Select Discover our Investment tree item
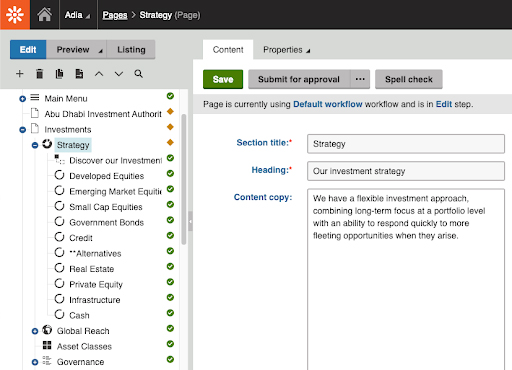Image resolution: width=512 pixels, height=370 pixels. pyautogui.click(x=115, y=161)
